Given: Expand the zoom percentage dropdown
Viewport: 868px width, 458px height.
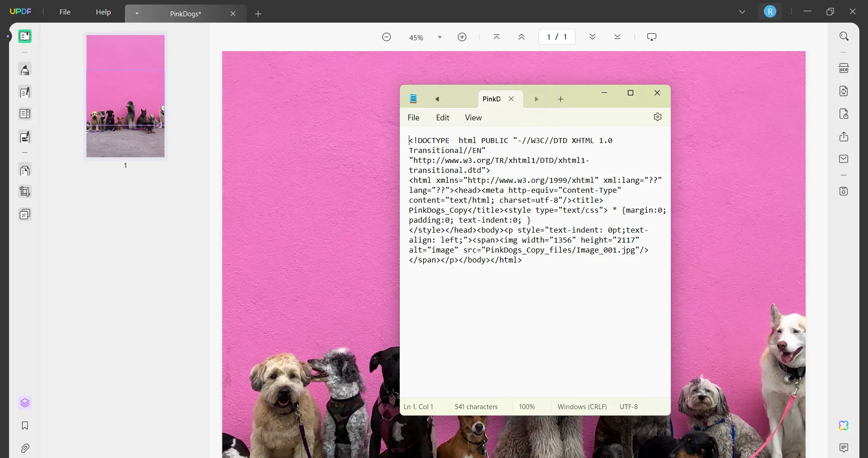Looking at the screenshot, I should (439, 38).
